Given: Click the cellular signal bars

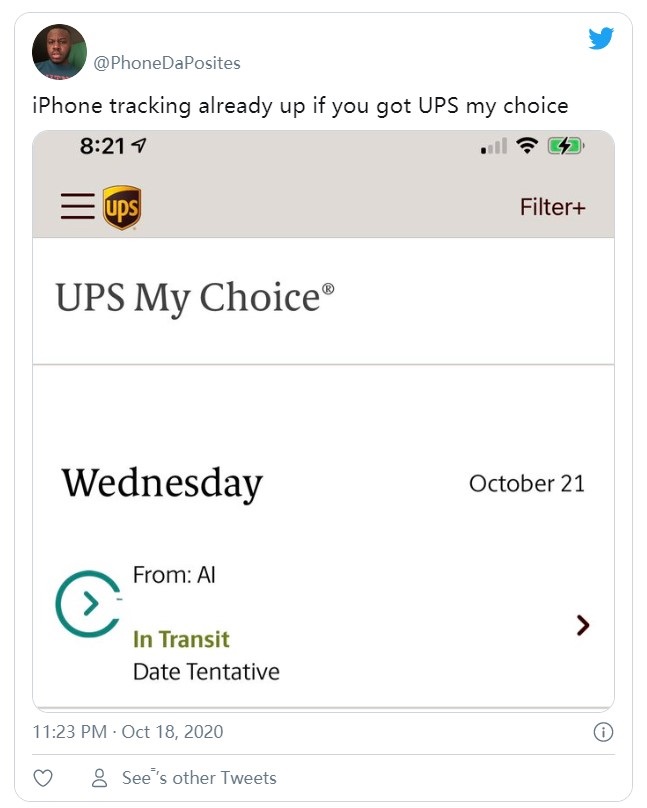Looking at the screenshot, I should tap(493, 148).
